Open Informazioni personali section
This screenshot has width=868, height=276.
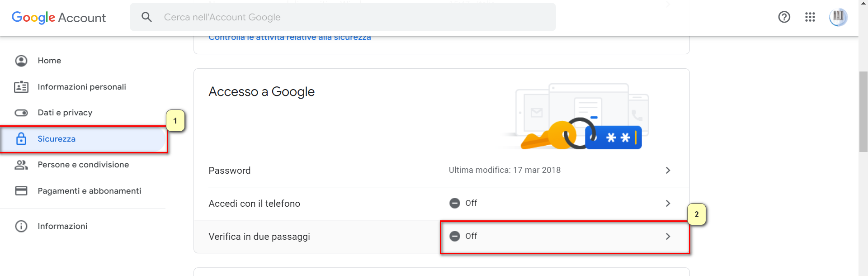(83, 87)
